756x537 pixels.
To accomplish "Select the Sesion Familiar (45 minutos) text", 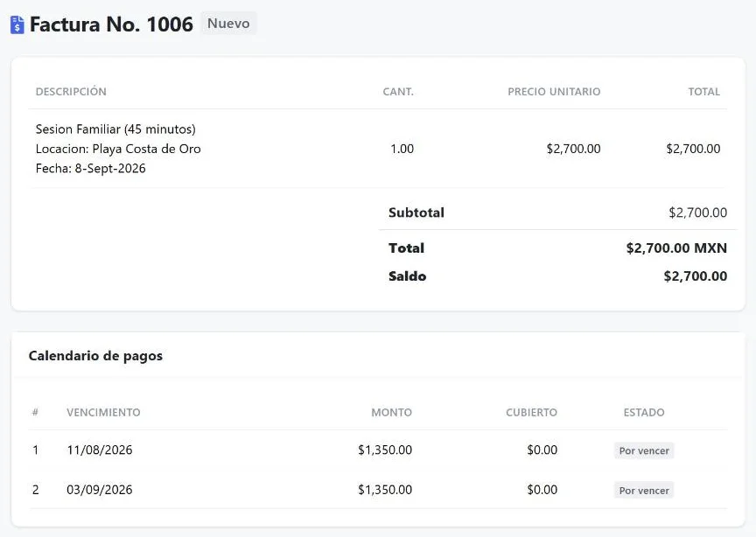I will [x=115, y=129].
